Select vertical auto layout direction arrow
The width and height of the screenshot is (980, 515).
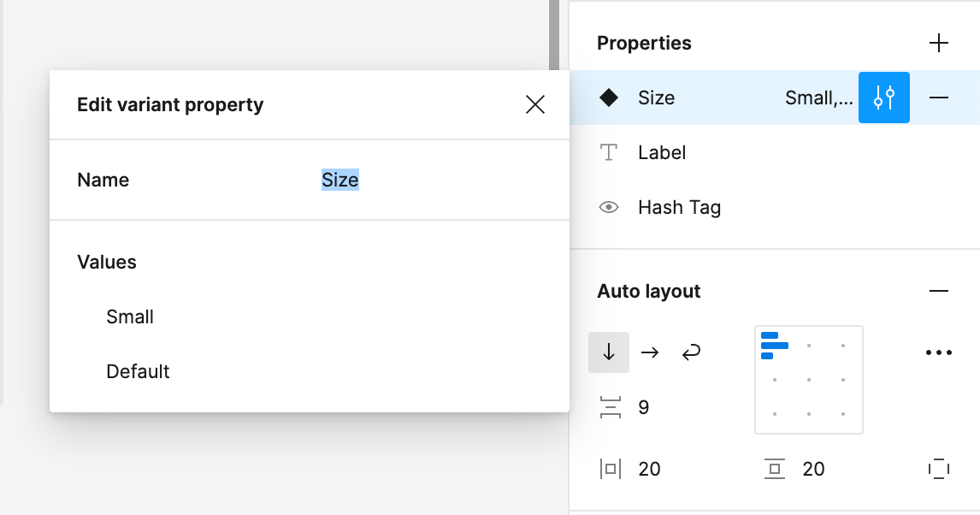pyautogui.click(x=609, y=352)
